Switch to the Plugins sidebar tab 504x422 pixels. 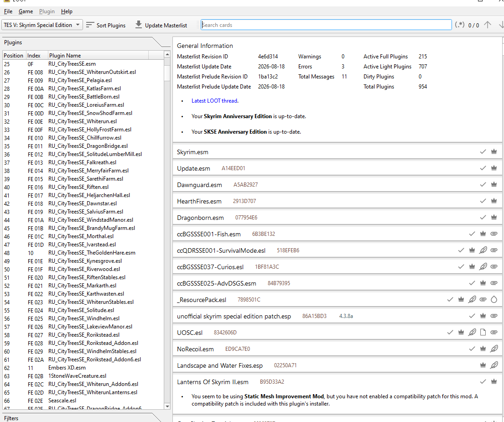(x=13, y=42)
